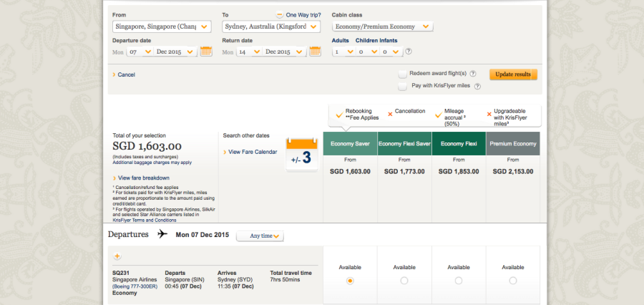This screenshot has width=644, height=305.
Task: Click help icon beside Redeem award flight(s)
Action: point(474,73)
